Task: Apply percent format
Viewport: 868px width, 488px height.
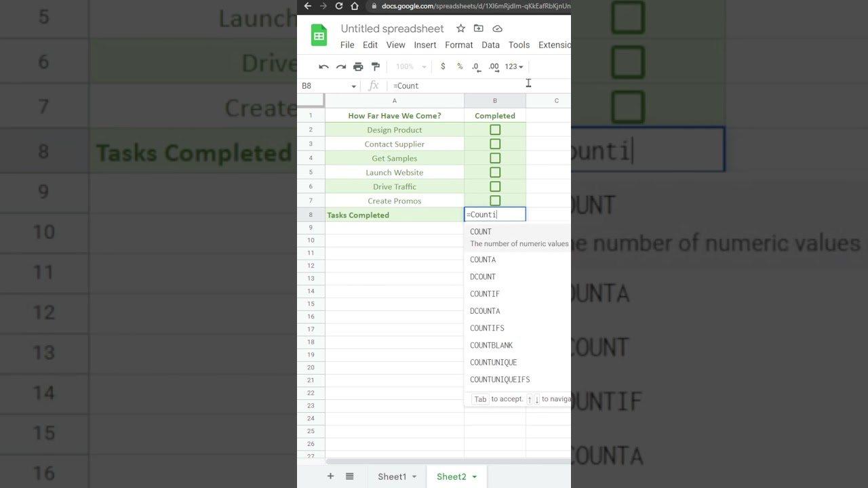Action: 460,66
